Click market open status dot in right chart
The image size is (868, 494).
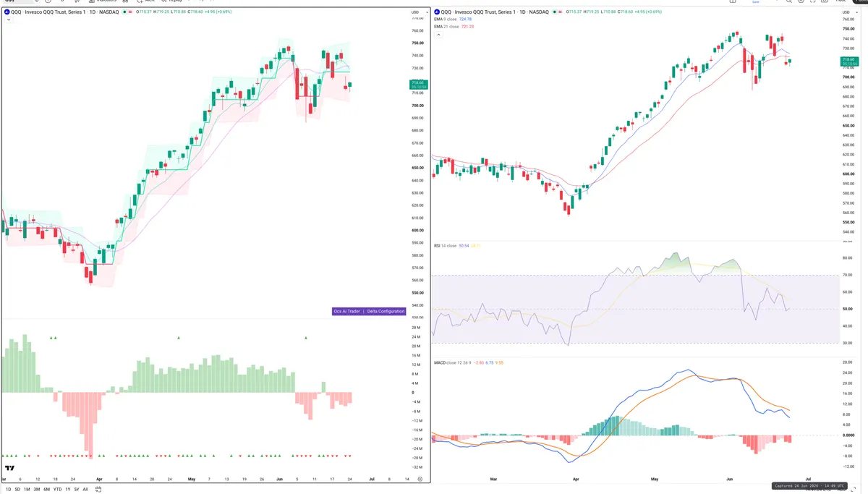[555, 12]
